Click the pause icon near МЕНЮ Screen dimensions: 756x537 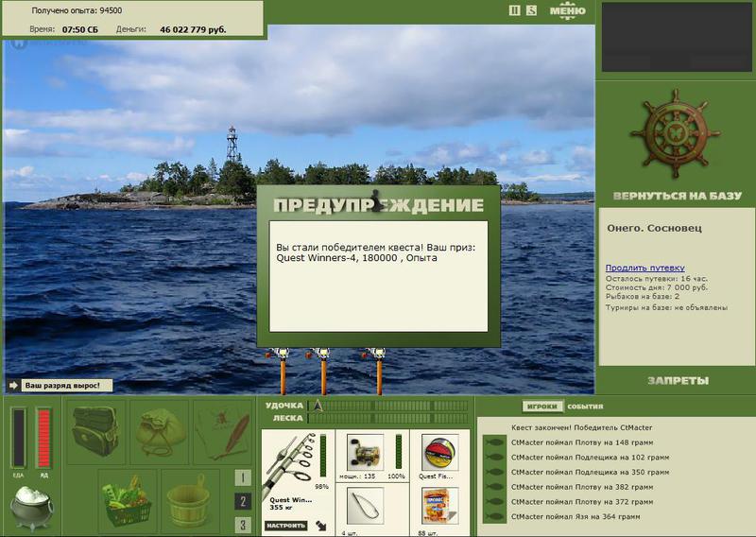514,10
